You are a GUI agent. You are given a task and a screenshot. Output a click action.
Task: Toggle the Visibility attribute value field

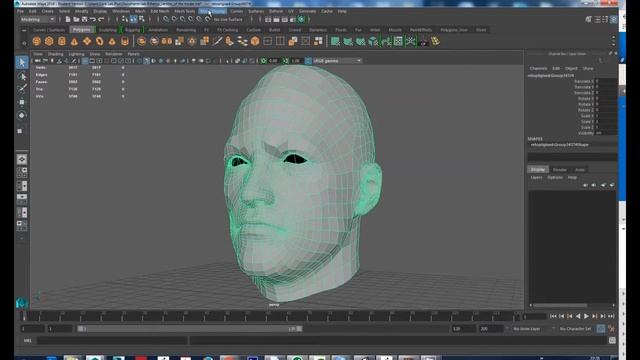(606, 133)
